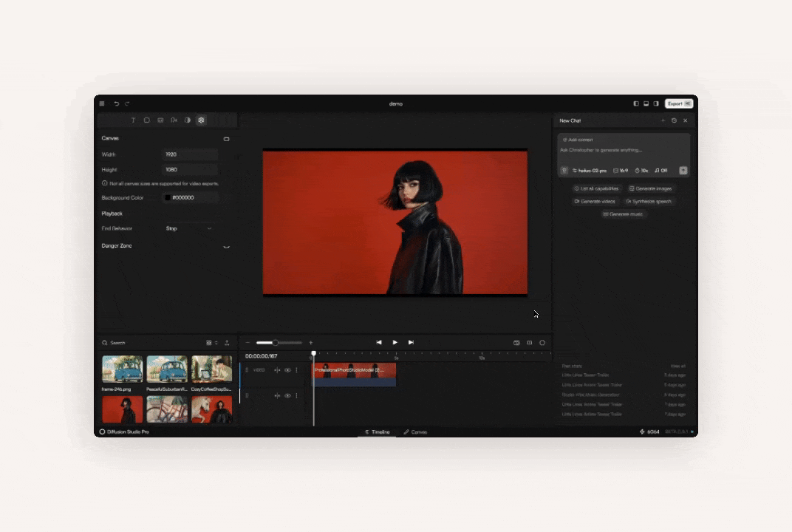Click the canvas Width field showing 1920
Image resolution: width=792 pixels, height=532 pixels.
190,154
